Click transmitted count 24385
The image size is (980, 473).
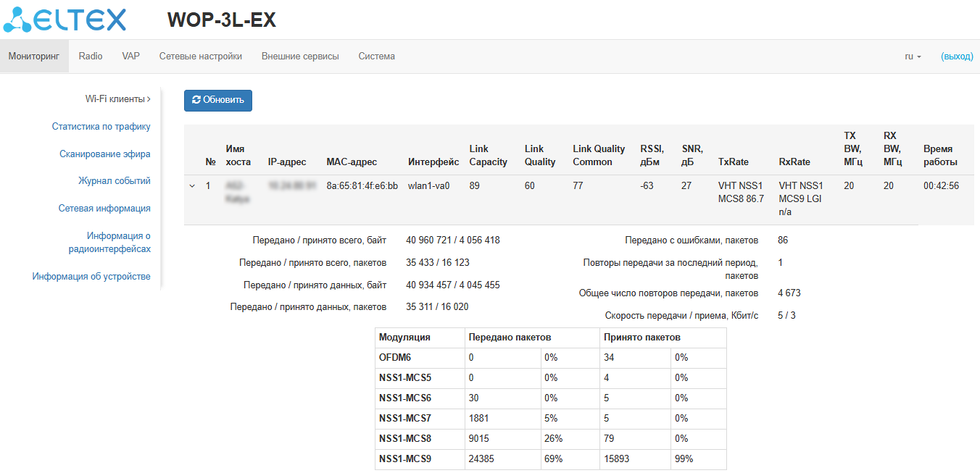(x=481, y=459)
